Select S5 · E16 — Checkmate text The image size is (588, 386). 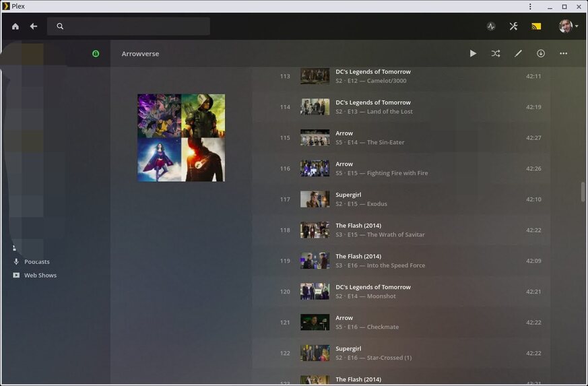click(x=367, y=327)
